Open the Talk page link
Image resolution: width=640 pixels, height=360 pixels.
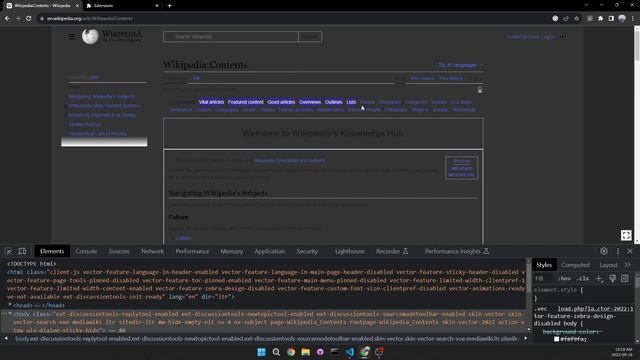pos(197,78)
